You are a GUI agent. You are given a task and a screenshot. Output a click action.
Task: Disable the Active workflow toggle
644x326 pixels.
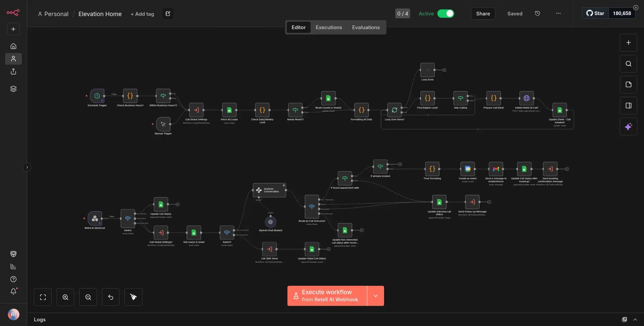tap(446, 13)
